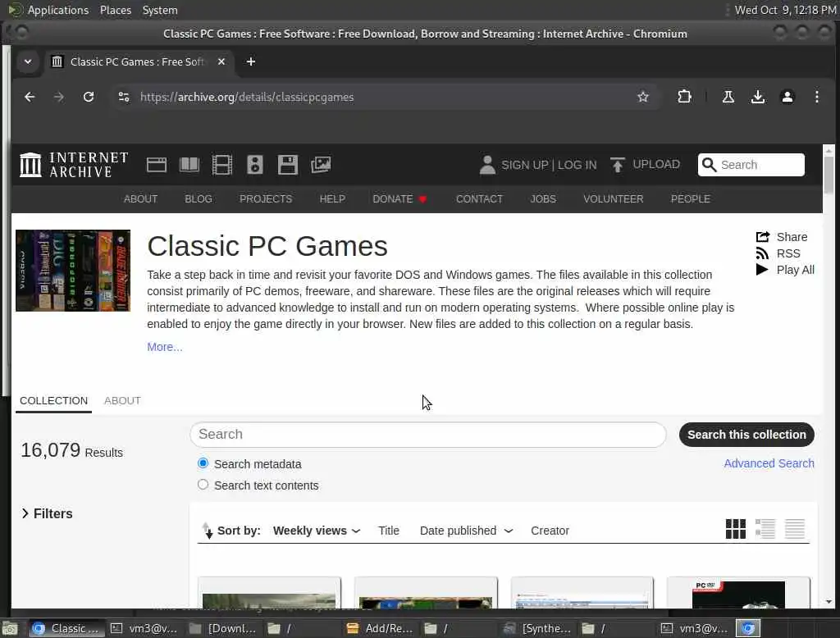The width and height of the screenshot is (840, 638).
Task: Open the Applications menu in top panel
Action: 58,10
